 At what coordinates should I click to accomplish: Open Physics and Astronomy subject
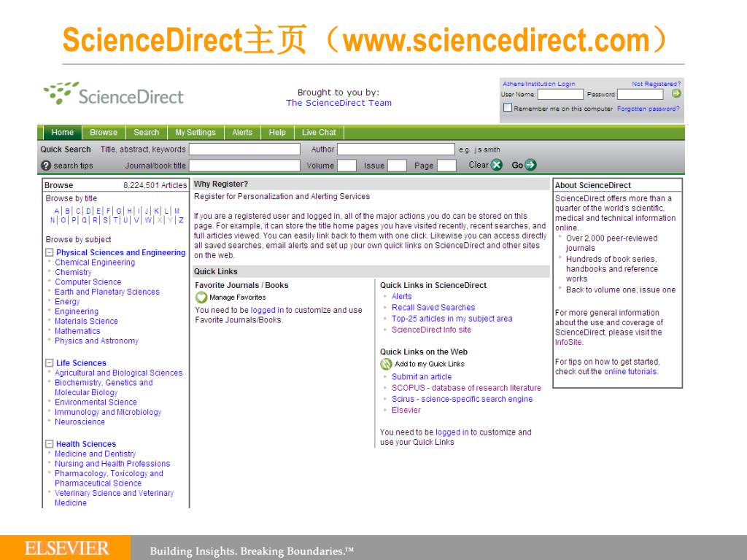tap(97, 341)
